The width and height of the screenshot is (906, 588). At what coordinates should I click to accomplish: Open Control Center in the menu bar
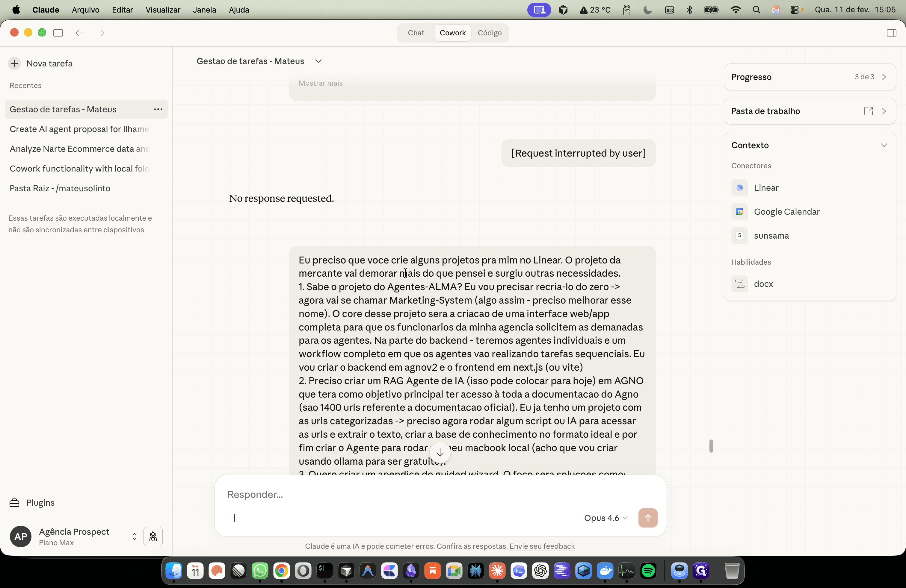pyautogui.click(x=795, y=10)
